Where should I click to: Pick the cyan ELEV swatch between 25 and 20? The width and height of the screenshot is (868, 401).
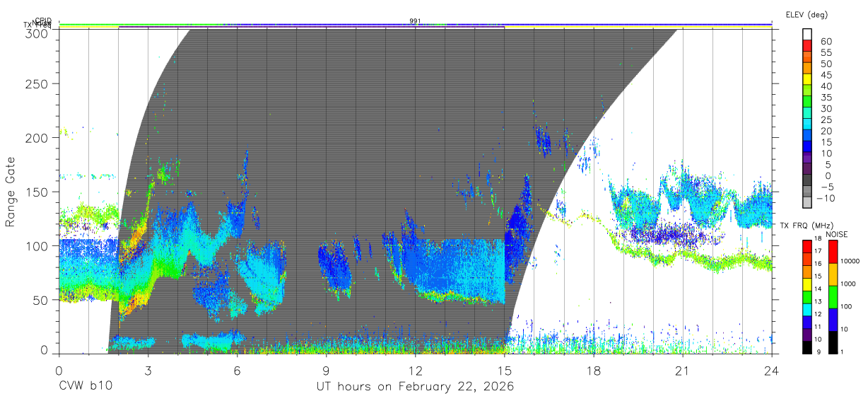[x=807, y=124]
